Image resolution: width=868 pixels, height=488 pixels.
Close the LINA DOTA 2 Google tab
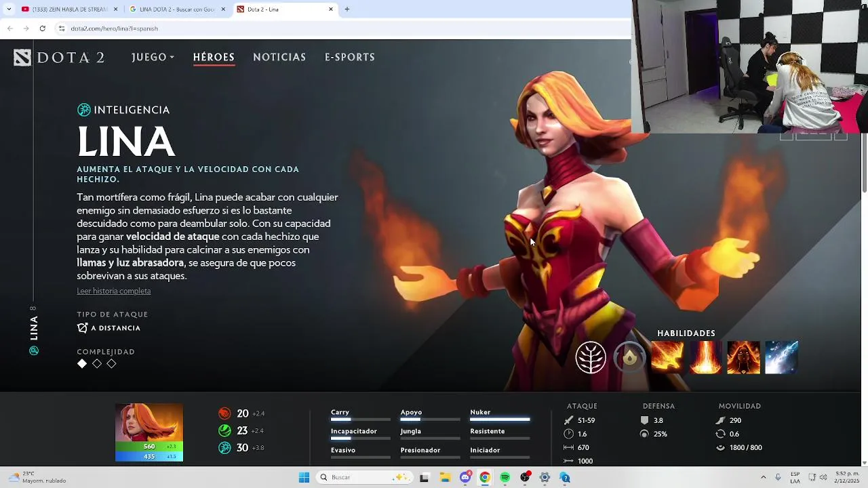tap(223, 9)
